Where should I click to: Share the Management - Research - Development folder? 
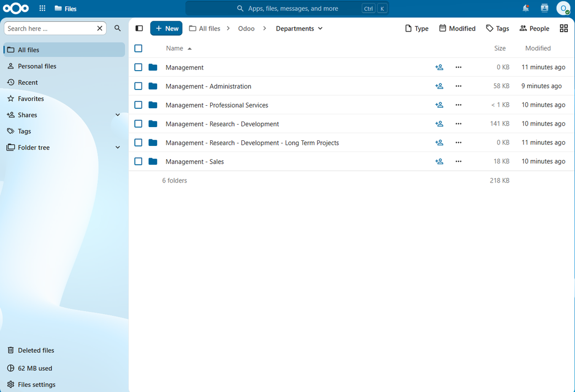439,124
